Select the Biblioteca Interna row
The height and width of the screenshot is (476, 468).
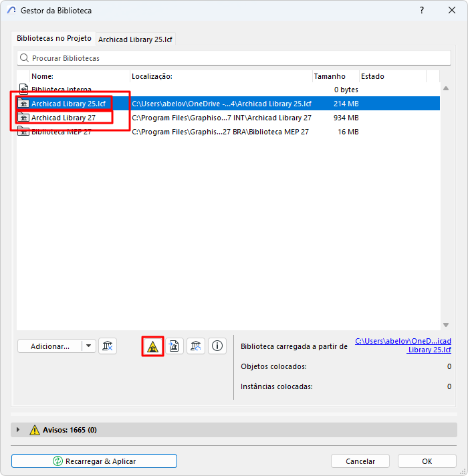pyautogui.click(x=228, y=90)
